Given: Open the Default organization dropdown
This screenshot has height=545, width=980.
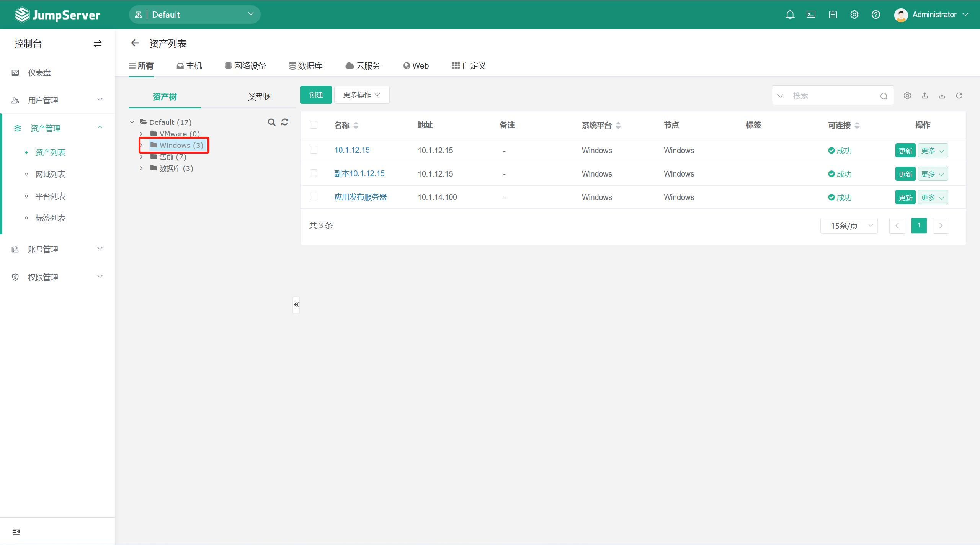Looking at the screenshot, I should tap(194, 15).
